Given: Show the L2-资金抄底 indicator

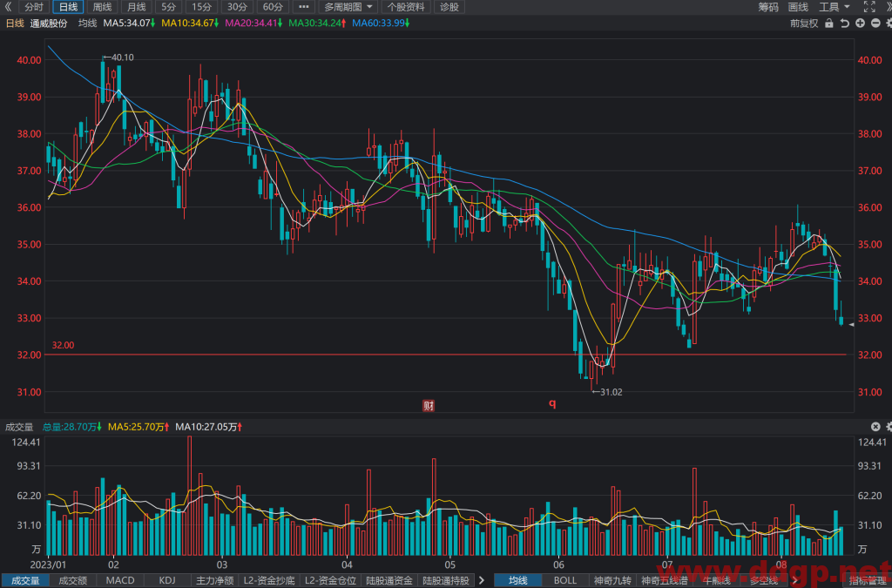Looking at the screenshot, I should (x=269, y=581).
